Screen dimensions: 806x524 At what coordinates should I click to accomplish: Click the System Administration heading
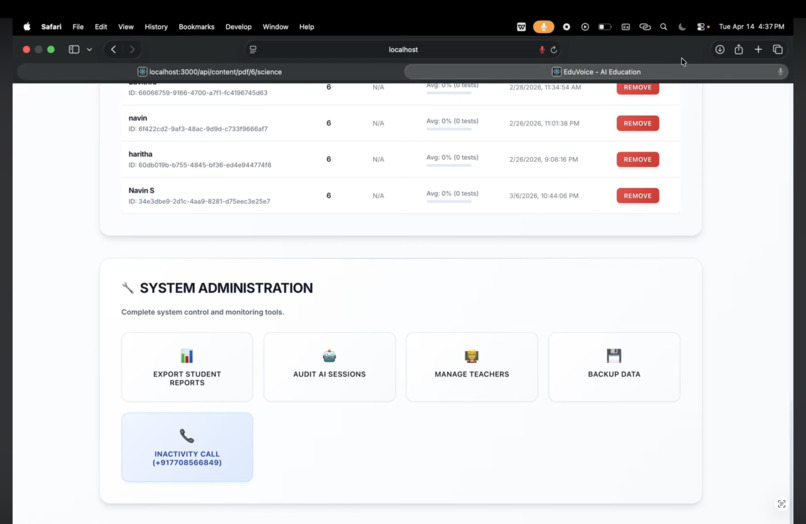226,288
